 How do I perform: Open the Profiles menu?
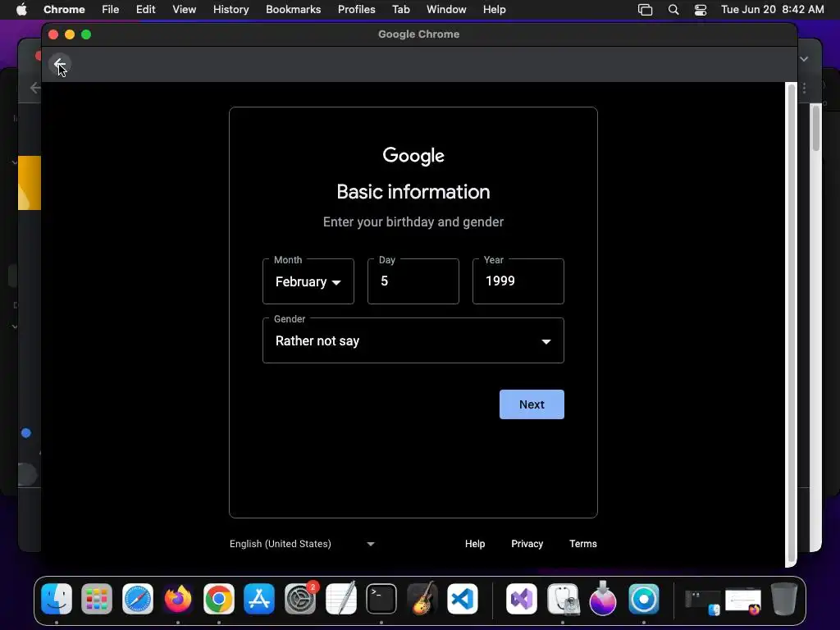coord(356,10)
